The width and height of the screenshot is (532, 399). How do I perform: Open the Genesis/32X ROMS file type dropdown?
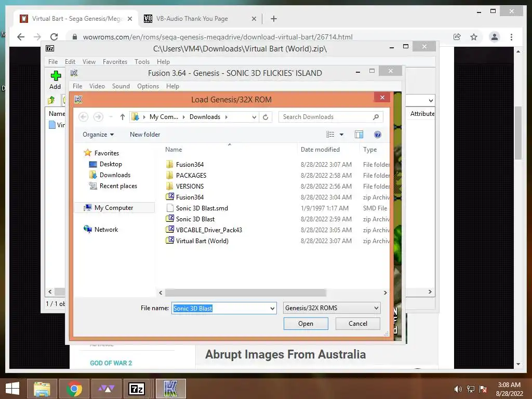point(331,308)
